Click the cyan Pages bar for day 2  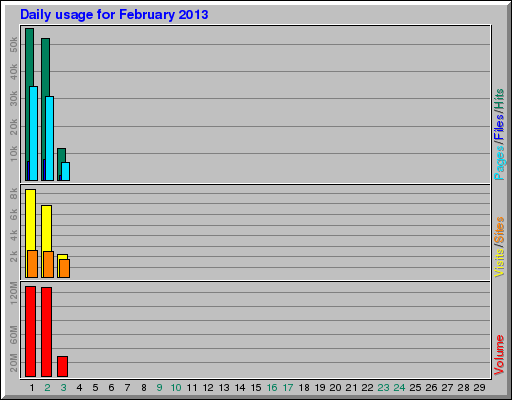(50, 139)
